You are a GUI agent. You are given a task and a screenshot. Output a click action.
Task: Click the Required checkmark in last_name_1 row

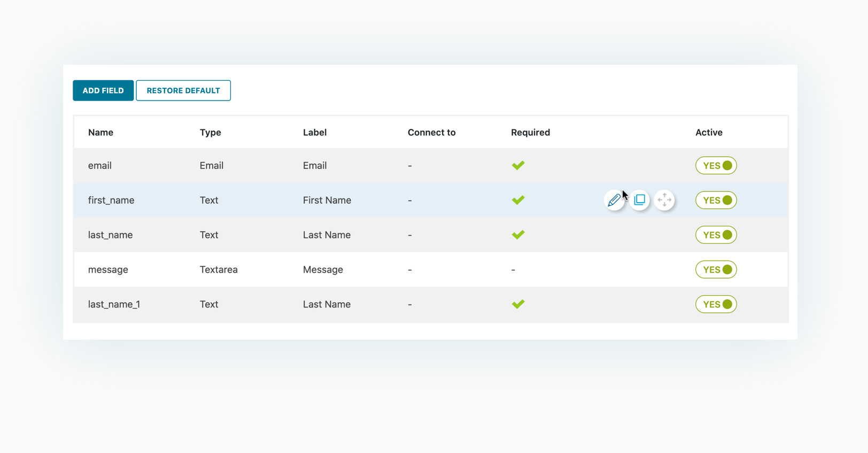coord(518,304)
